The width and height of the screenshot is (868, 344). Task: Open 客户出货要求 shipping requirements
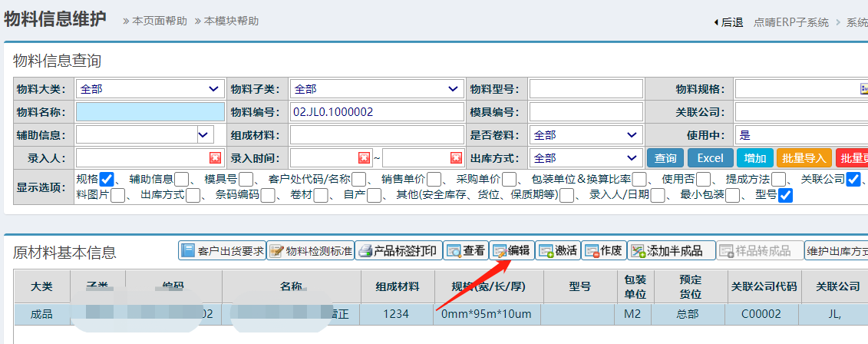point(222,251)
